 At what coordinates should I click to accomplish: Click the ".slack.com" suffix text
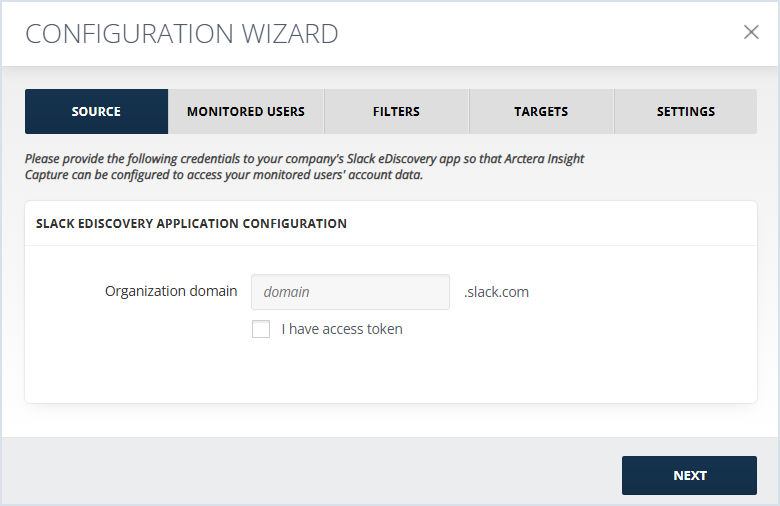(x=496, y=292)
